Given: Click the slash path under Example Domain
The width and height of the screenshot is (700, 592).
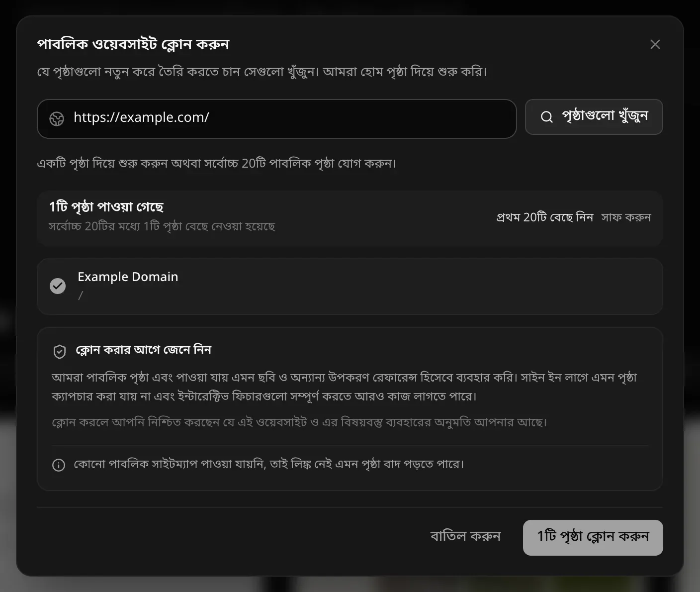Looking at the screenshot, I should pyautogui.click(x=81, y=296).
